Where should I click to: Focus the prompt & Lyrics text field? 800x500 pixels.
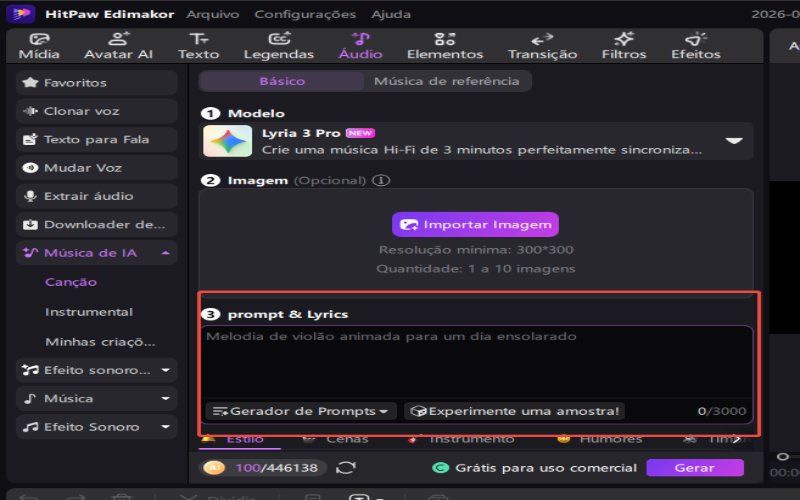coord(477,362)
